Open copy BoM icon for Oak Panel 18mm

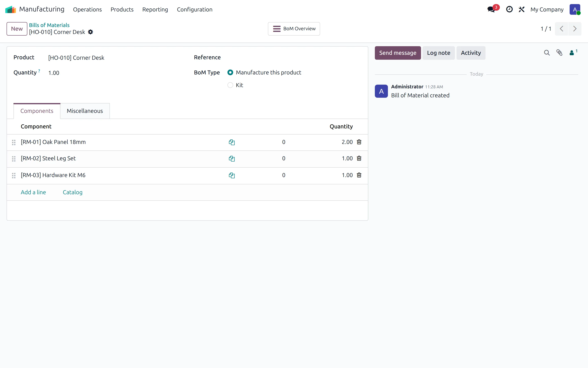[x=232, y=142]
